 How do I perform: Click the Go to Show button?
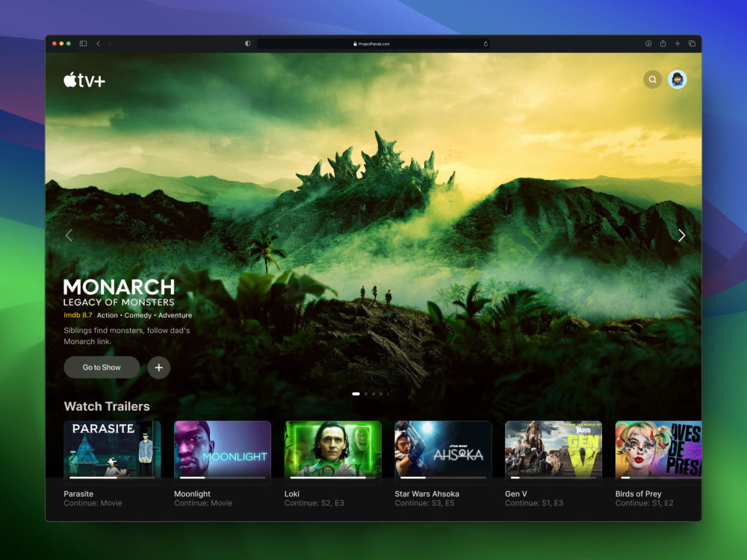(x=102, y=367)
